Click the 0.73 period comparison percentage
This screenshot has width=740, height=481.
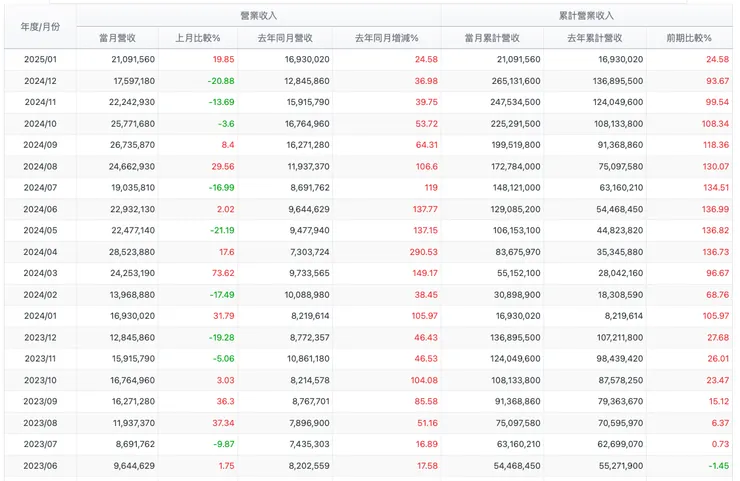[x=720, y=444]
